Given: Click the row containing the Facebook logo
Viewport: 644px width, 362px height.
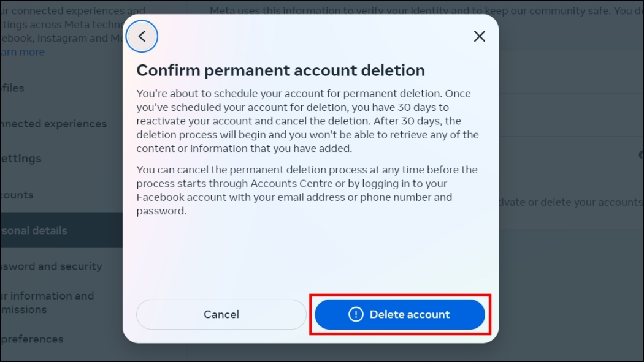Looking at the screenshot, I should point(570,154).
